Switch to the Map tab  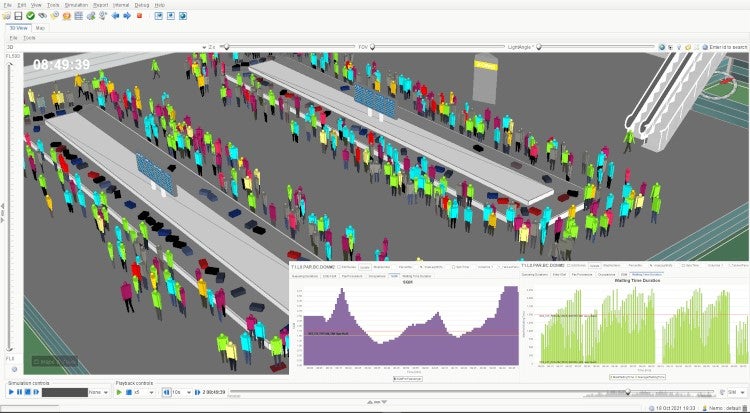tap(40, 28)
